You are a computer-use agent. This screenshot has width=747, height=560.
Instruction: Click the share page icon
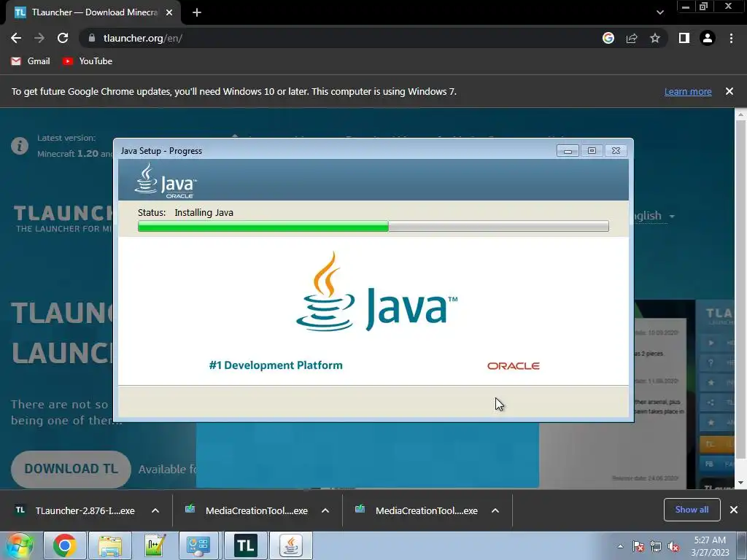632,38
